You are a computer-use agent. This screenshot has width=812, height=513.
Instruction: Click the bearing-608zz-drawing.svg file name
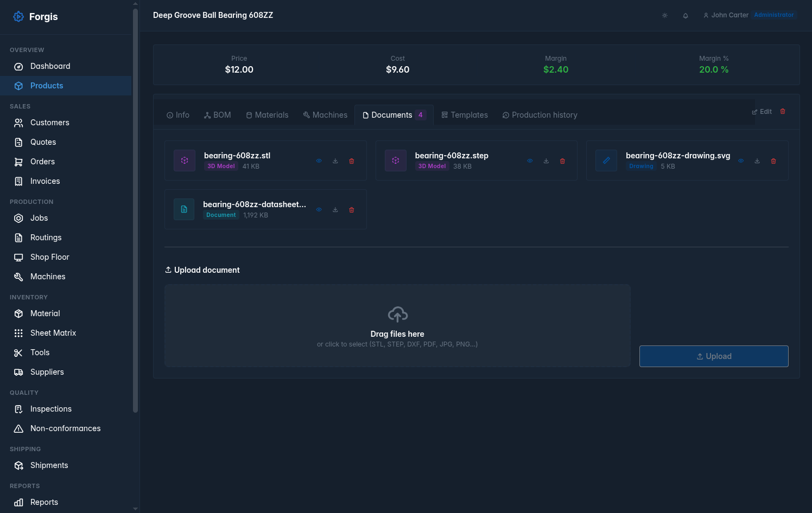678,156
